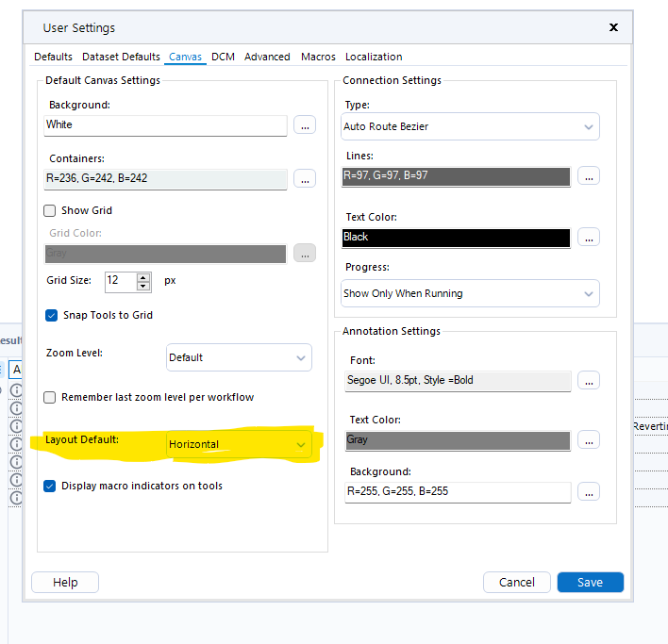The height and width of the screenshot is (644, 668).
Task: Click ellipsis button next to Connection Lines color
Action: point(588,175)
